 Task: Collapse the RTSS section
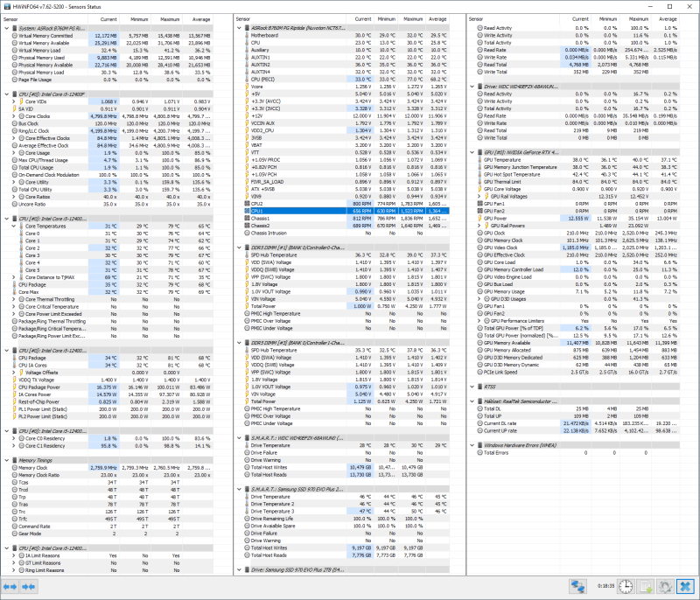[x=472, y=387]
